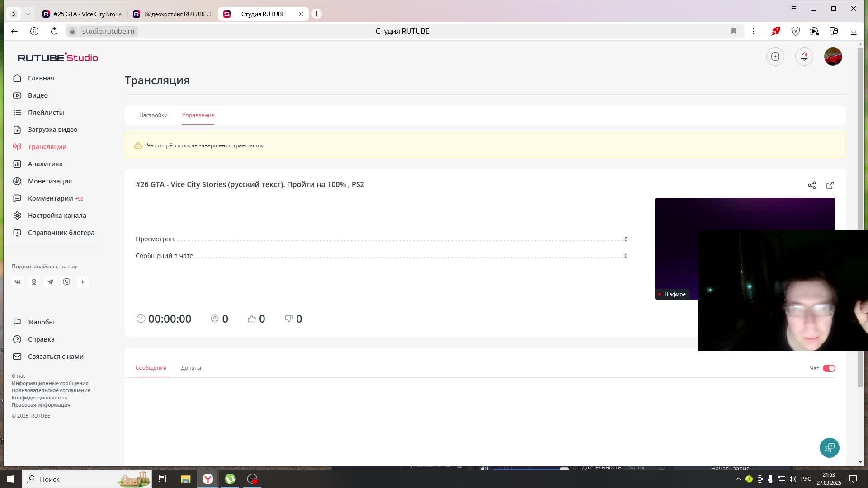868x488 pixels.
Task: Switch to the Донаты tab
Action: point(191,368)
